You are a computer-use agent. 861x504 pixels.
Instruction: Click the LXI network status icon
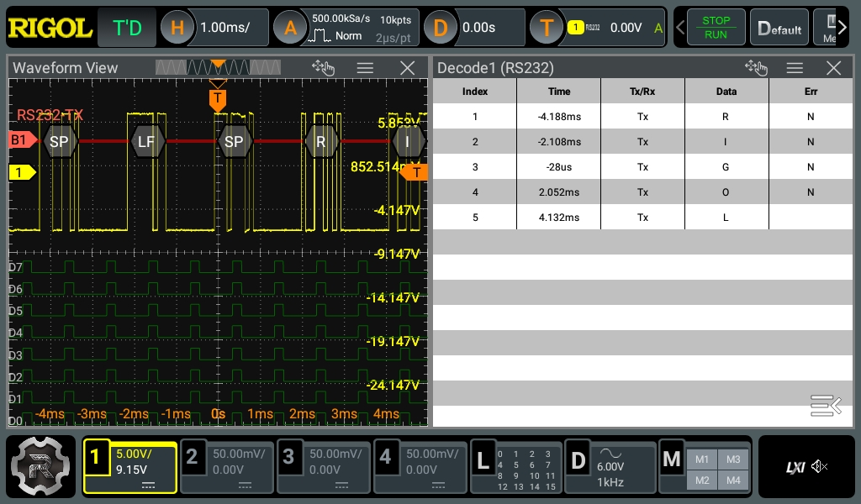click(795, 467)
